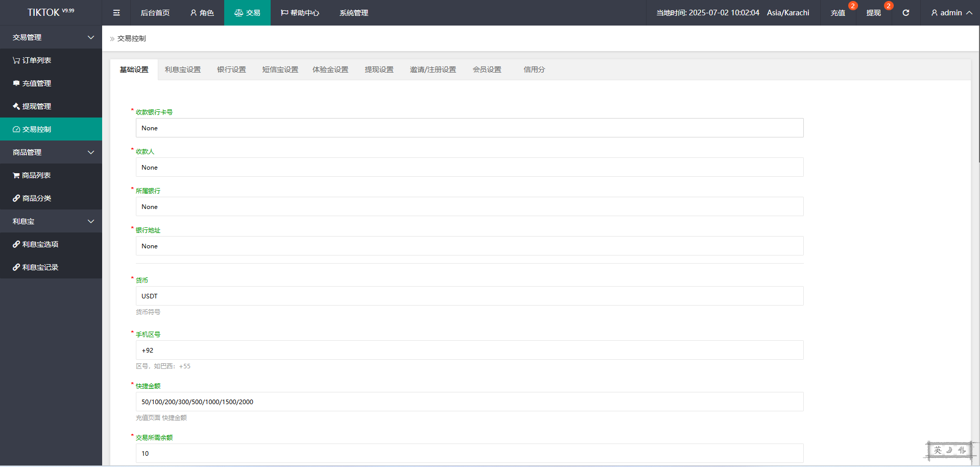
Task: Click the 充值 notification link
Action: coord(838,13)
